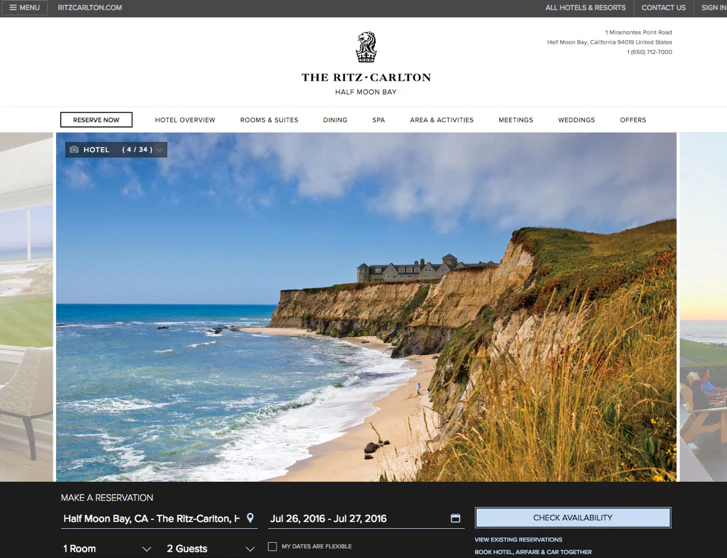
Task: Open the Weddings menu item
Action: pyautogui.click(x=576, y=120)
